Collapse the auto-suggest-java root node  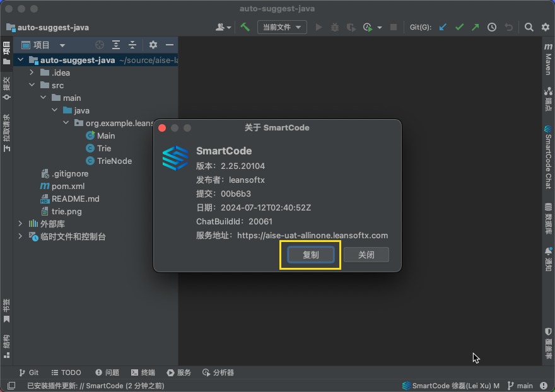point(21,60)
